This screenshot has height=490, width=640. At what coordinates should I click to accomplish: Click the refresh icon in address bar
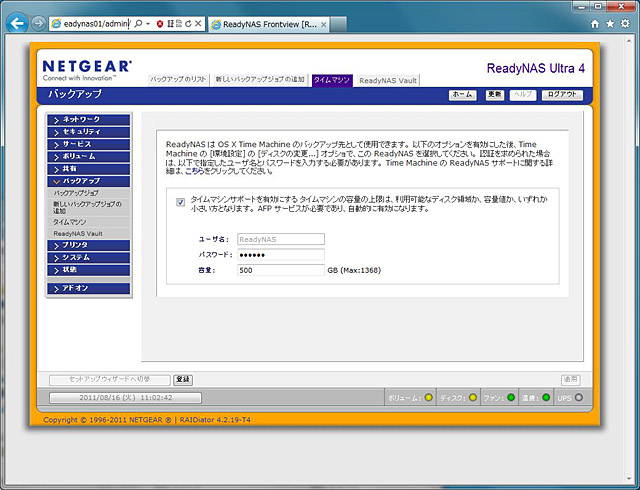186,23
